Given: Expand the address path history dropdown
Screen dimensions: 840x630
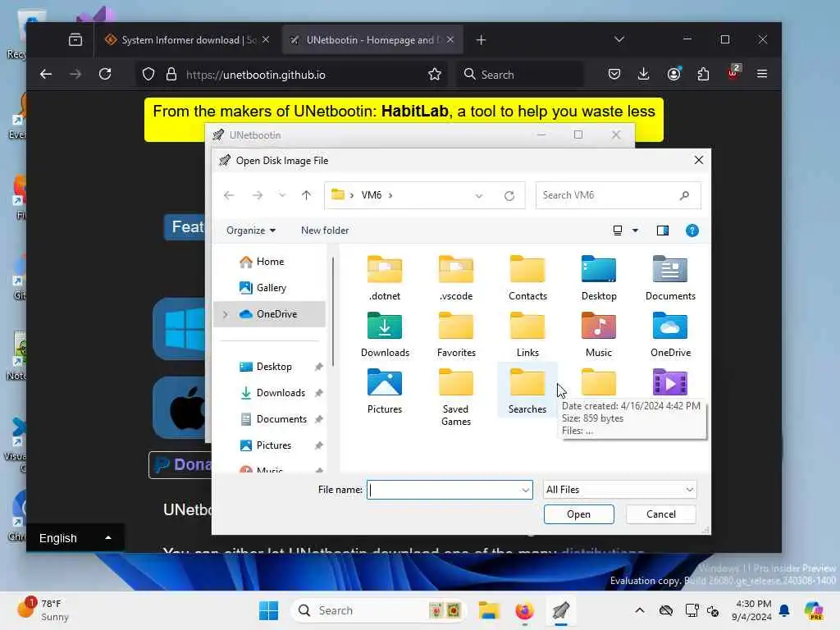Looking at the screenshot, I should 479,196.
